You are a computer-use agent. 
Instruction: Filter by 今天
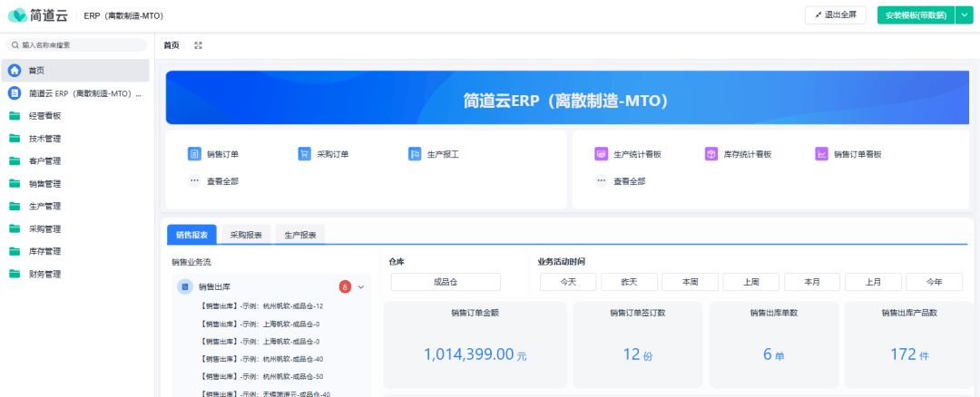(x=568, y=282)
